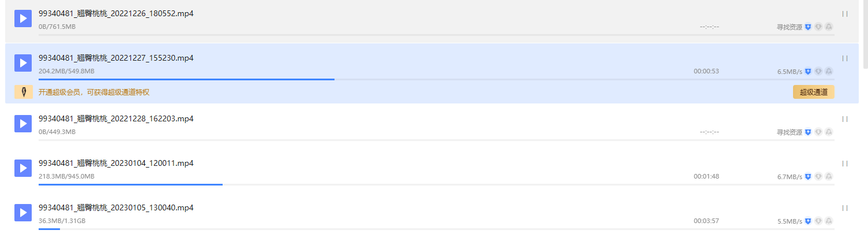This screenshot has width=868, height=241.
Task: Open the 开通超级会员 membership promo link
Action: coord(94,92)
